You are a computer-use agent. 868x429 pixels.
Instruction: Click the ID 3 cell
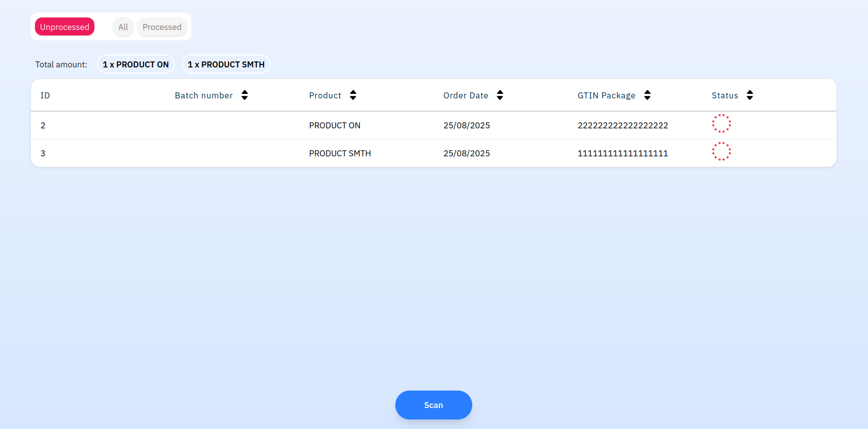click(x=43, y=153)
